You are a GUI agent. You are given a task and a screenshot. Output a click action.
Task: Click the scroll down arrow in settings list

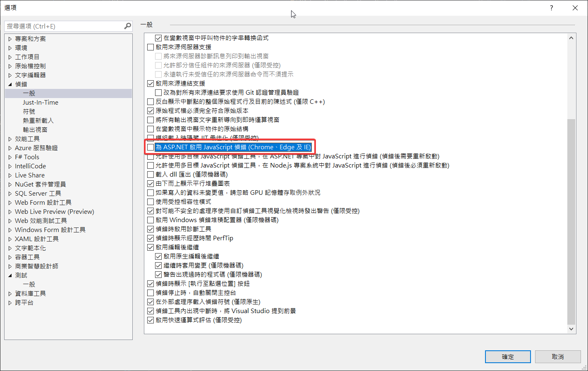coord(571,329)
